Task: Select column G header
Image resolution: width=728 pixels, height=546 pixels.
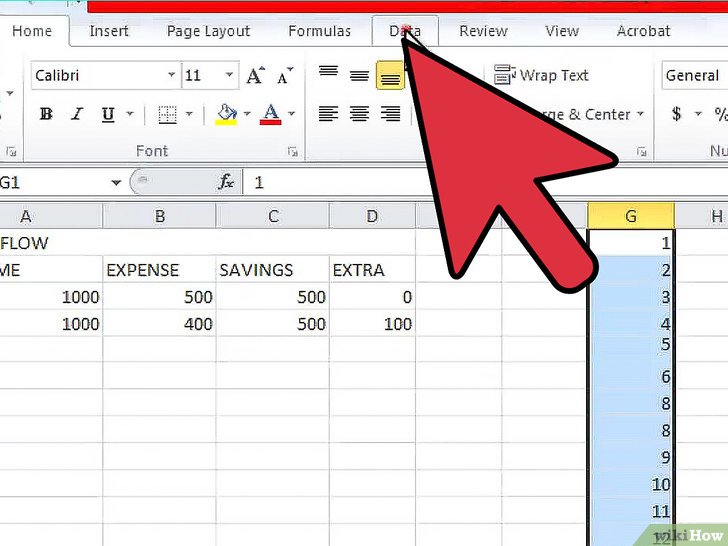Action: pyautogui.click(x=630, y=216)
